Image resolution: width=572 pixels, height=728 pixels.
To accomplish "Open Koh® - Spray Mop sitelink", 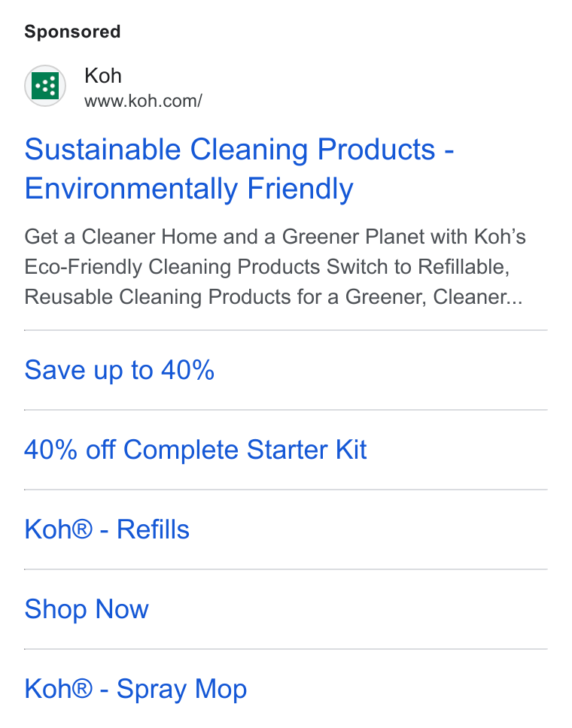I will (x=135, y=689).
